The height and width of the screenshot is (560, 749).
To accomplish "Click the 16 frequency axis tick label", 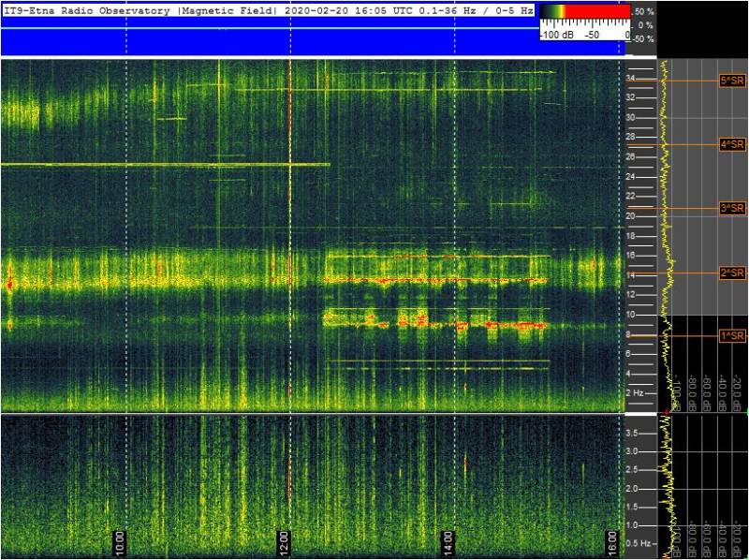I will coord(630,255).
